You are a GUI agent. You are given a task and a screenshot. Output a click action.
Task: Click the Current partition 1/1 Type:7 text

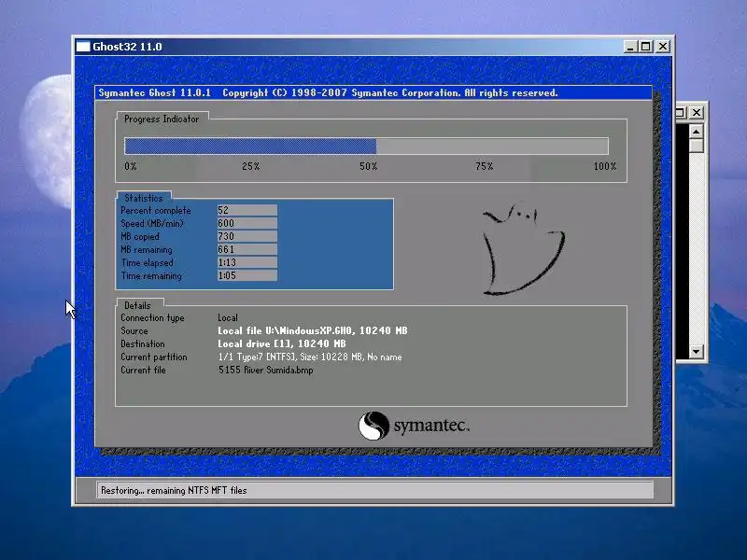coord(310,357)
